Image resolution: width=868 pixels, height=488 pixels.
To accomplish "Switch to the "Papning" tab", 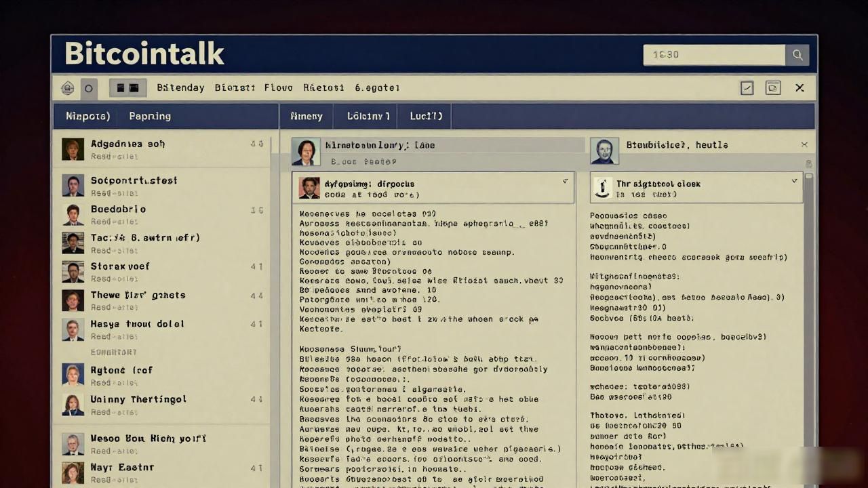I will (x=150, y=116).
